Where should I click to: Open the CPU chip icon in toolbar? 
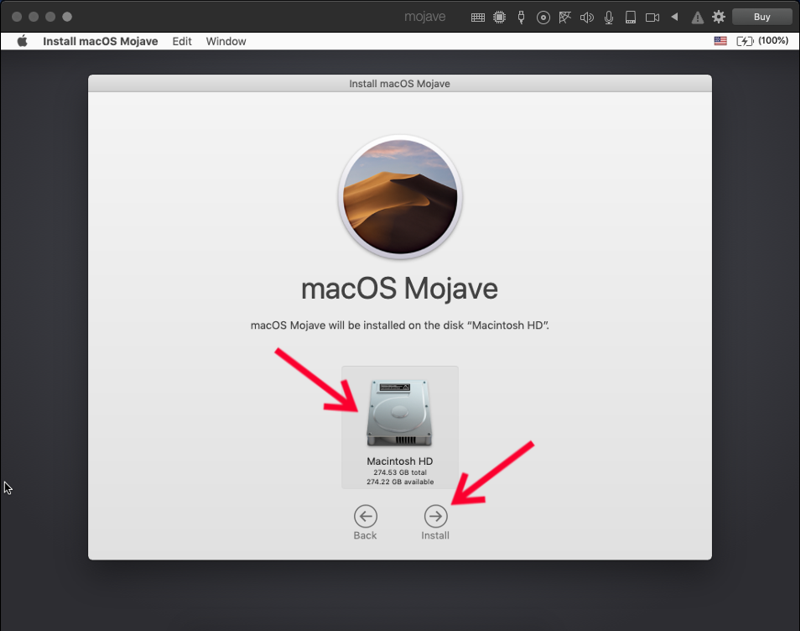pos(499,17)
